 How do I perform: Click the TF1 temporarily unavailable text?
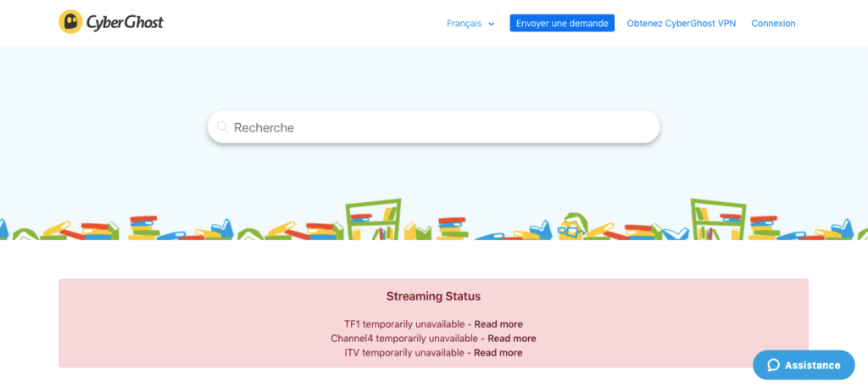point(406,324)
